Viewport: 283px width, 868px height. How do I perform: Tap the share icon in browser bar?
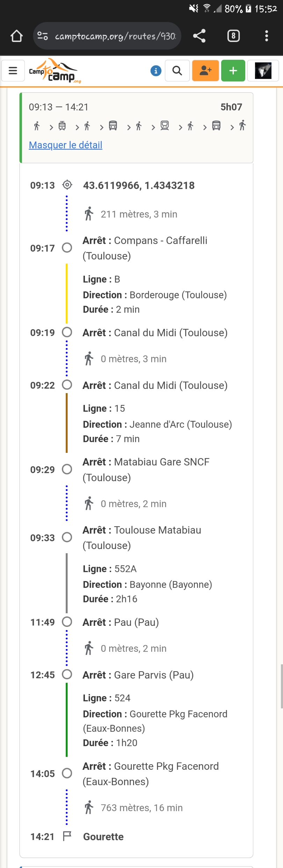tap(199, 36)
